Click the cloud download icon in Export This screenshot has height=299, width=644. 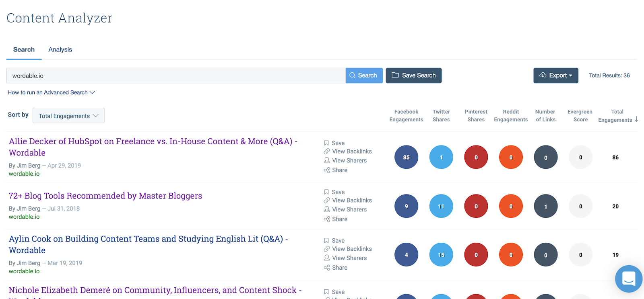pyautogui.click(x=543, y=75)
